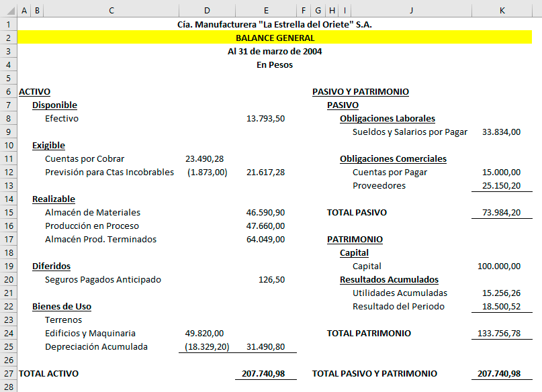Click the 'TOTAL PASIVO' label
This screenshot has width=542, height=392.
coord(357,212)
